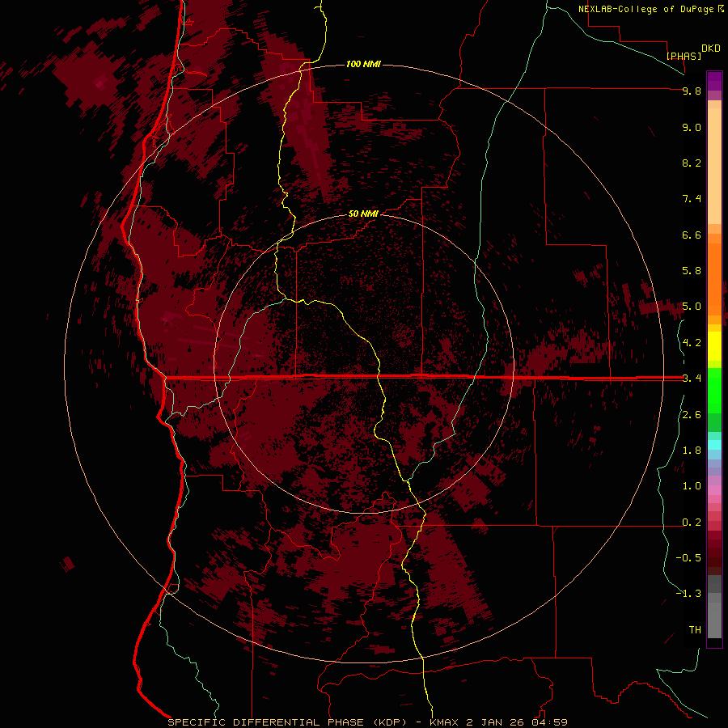Click the 5.8 scale value

click(x=692, y=271)
